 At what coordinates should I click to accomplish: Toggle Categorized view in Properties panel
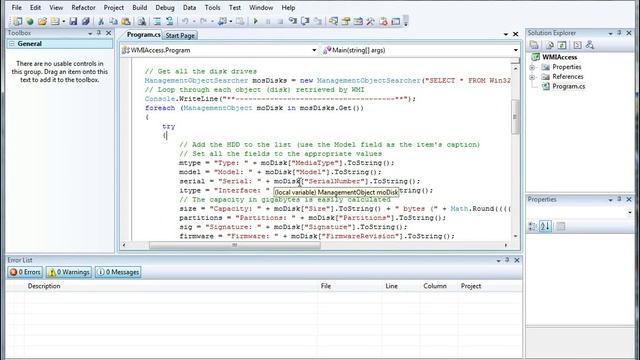533,227
